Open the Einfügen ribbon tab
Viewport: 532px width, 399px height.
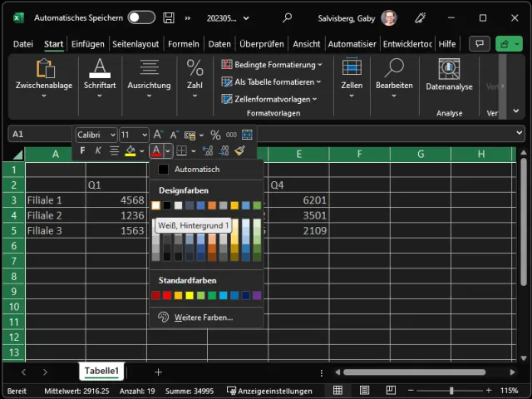click(87, 44)
